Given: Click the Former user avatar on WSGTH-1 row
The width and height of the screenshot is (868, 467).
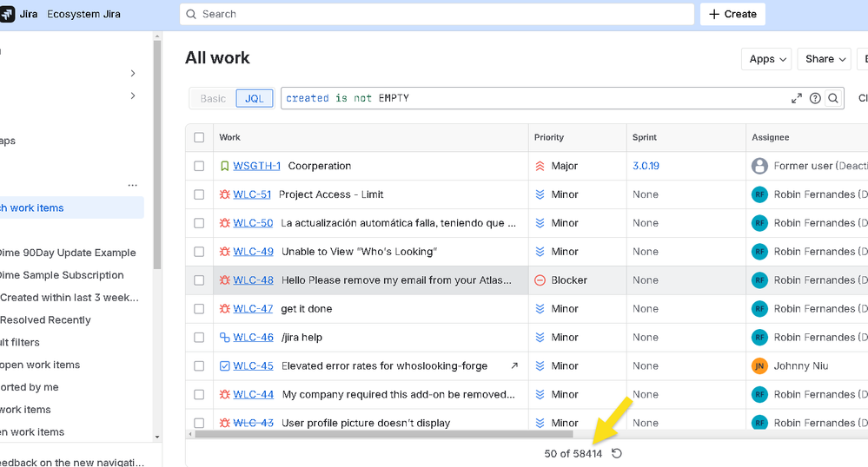Looking at the screenshot, I should [x=759, y=166].
